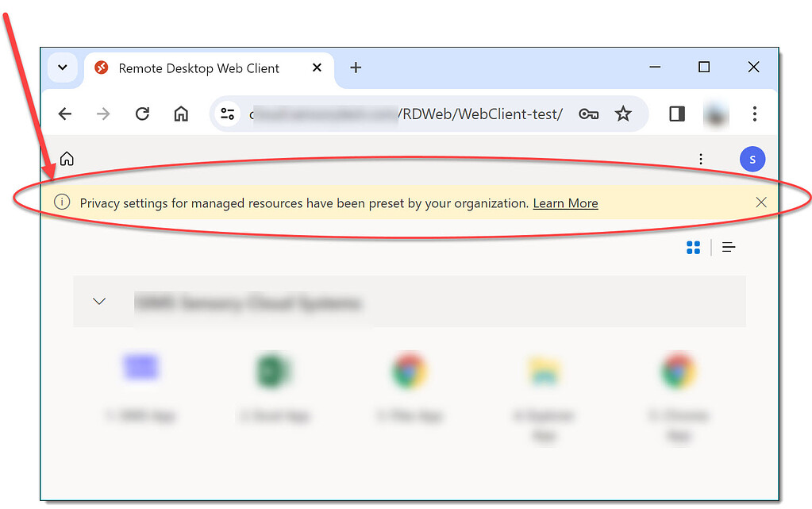The height and width of the screenshot is (509, 812).
Task: Reload the page
Action: click(x=142, y=114)
